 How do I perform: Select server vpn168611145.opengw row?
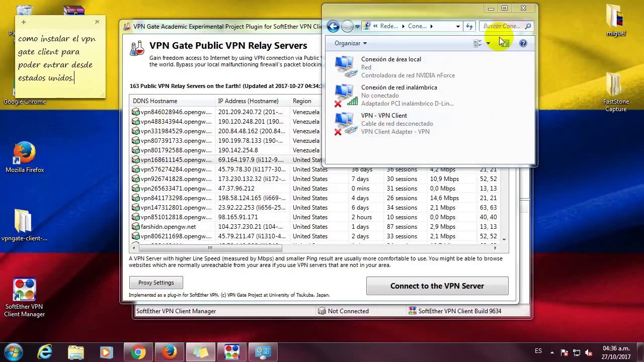pos(226,160)
